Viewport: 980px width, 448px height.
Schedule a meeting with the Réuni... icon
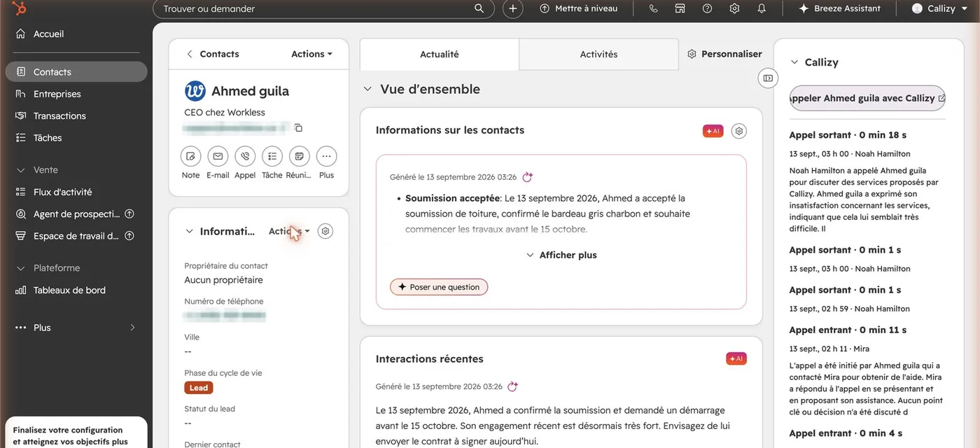click(x=299, y=156)
